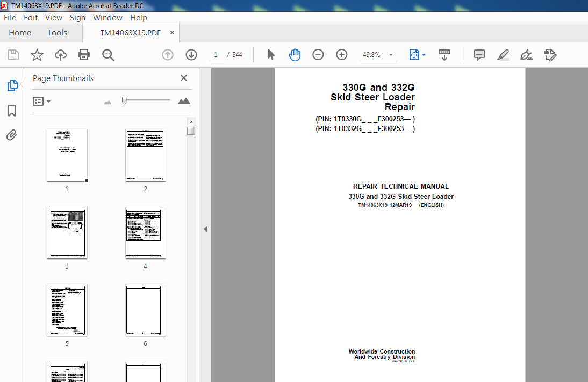Screen dimensions: 588x382
Task: Close the TM14063X19.PDF tab
Action: (x=172, y=33)
